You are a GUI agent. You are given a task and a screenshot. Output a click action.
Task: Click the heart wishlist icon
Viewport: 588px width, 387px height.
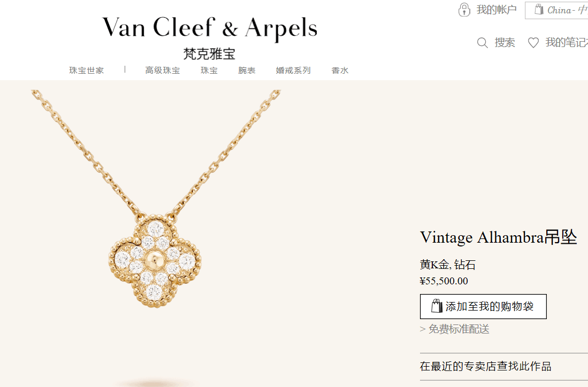[533, 43]
